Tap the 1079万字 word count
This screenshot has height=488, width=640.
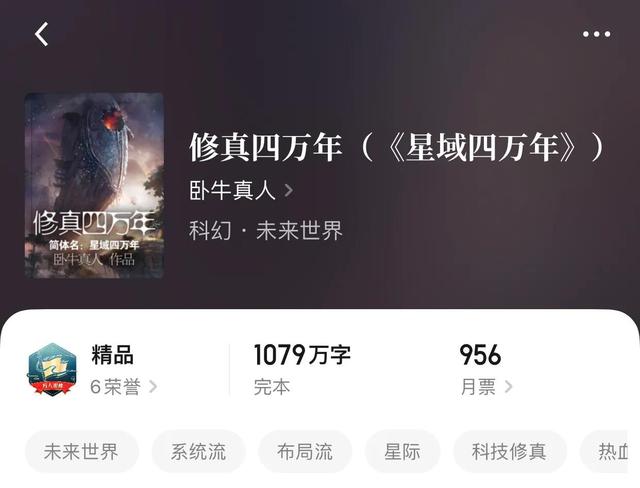tap(302, 355)
